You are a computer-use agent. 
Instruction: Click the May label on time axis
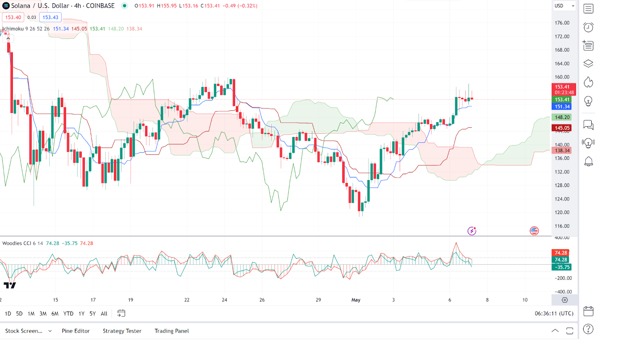[x=356, y=300]
